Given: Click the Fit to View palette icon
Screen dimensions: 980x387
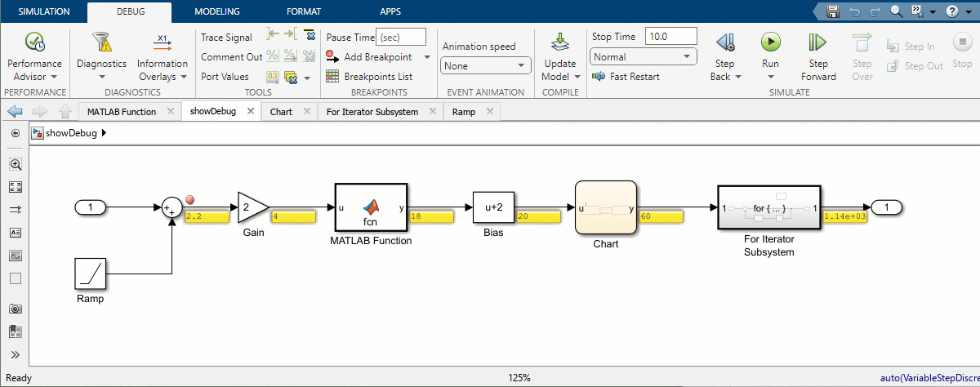Looking at the screenshot, I should point(15,187).
